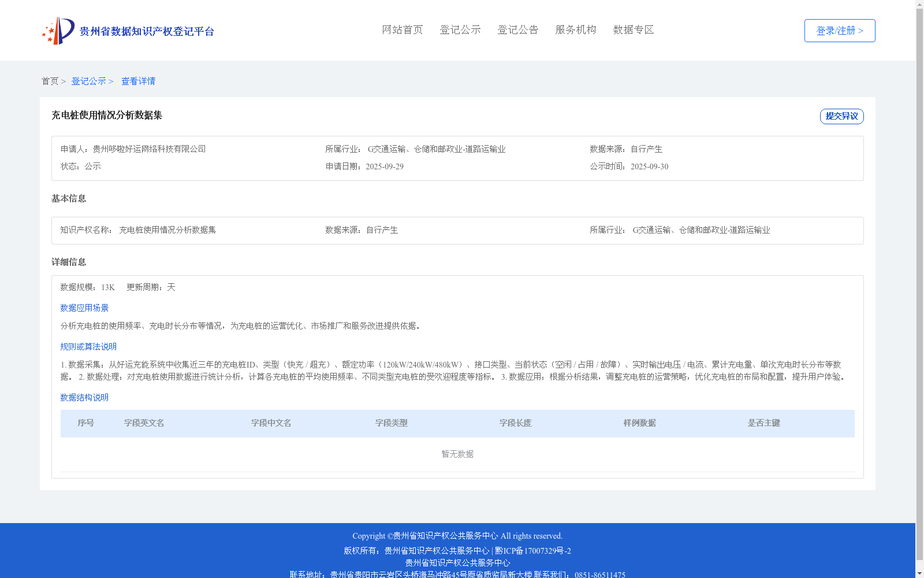This screenshot has height=578, width=924.
Task: Click the vertical scrollbar thumb
Action: tap(919, 284)
